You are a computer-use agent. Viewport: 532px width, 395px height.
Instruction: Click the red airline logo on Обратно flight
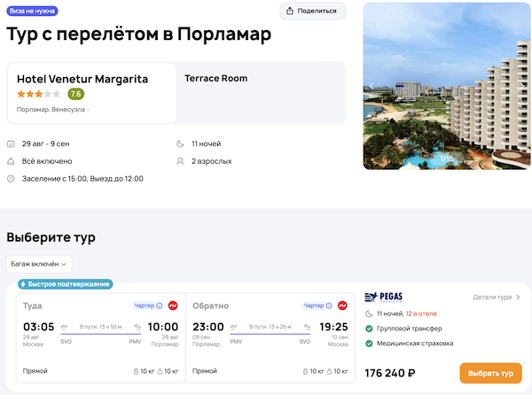click(x=341, y=306)
